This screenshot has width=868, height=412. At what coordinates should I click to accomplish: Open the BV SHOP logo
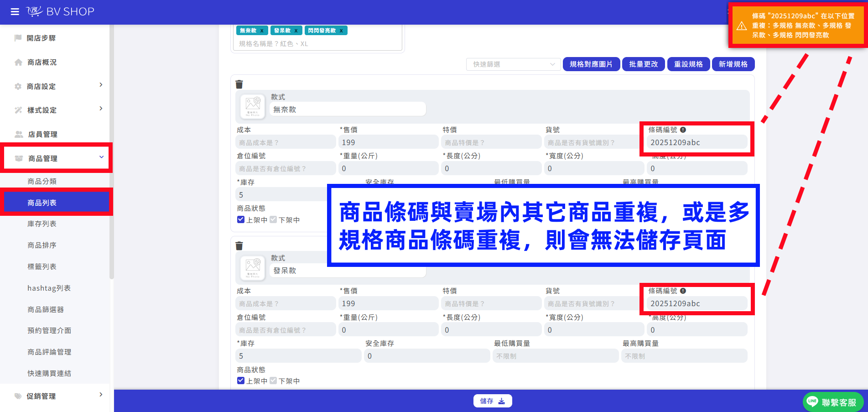(60, 11)
